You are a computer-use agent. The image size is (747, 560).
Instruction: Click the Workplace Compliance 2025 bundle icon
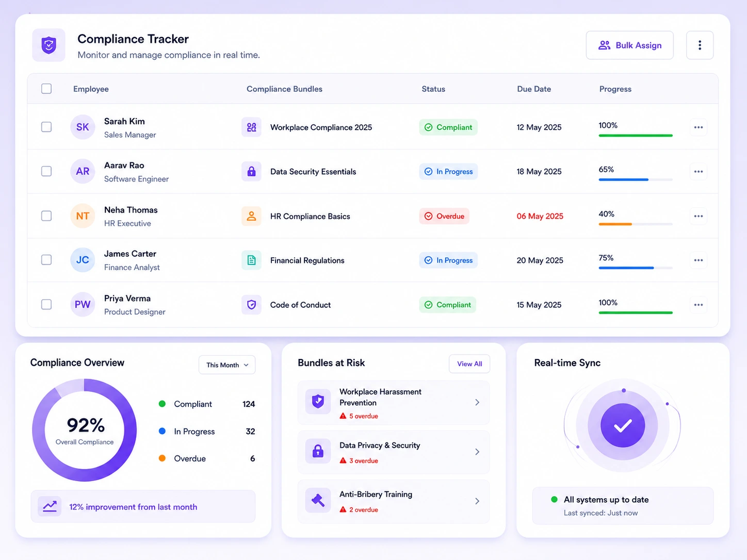pyautogui.click(x=251, y=127)
